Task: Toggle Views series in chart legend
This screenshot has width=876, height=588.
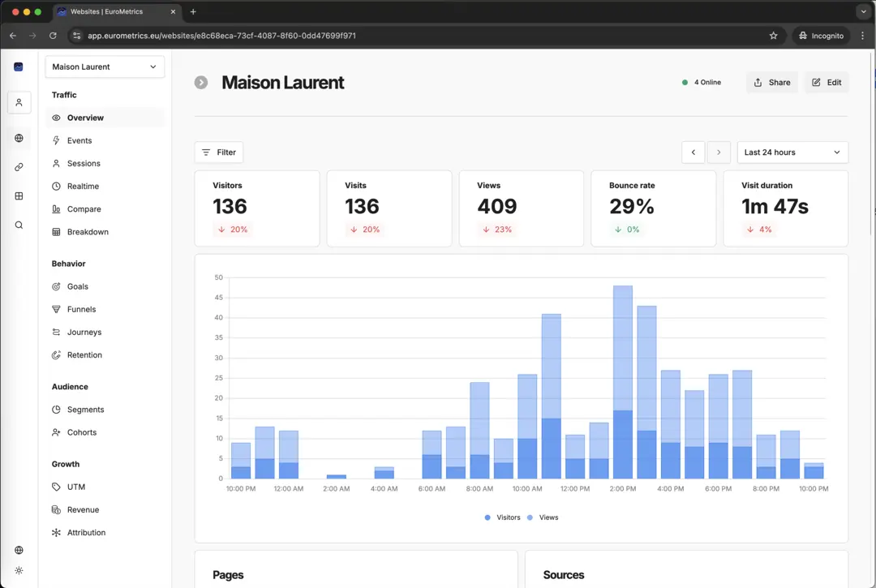Action: pyautogui.click(x=543, y=517)
